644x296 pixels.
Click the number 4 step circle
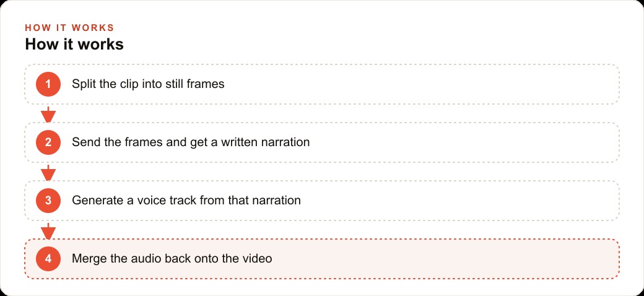48,259
